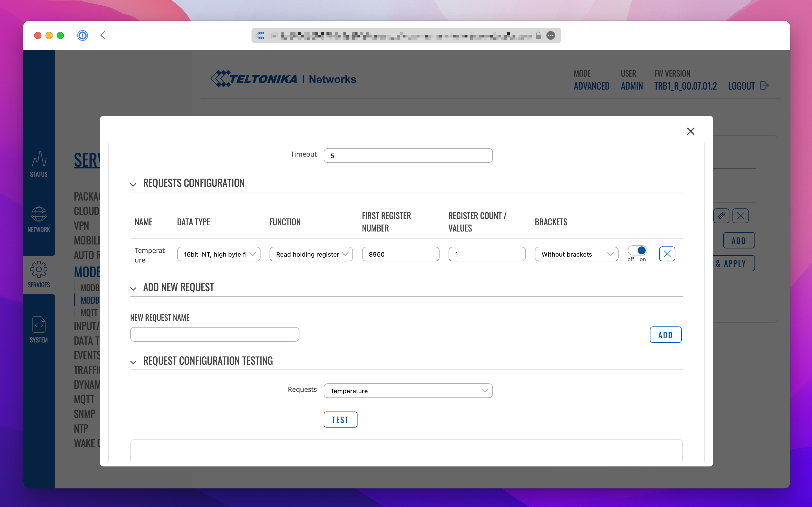
Task: Click the 1Password extension icon
Action: (82, 35)
